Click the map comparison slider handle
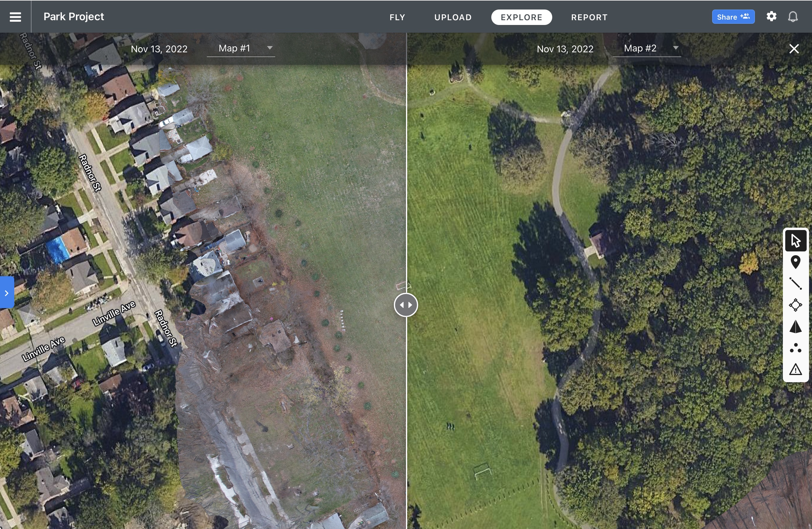This screenshot has width=812, height=529. pyautogui.click(x=406, y=305)
